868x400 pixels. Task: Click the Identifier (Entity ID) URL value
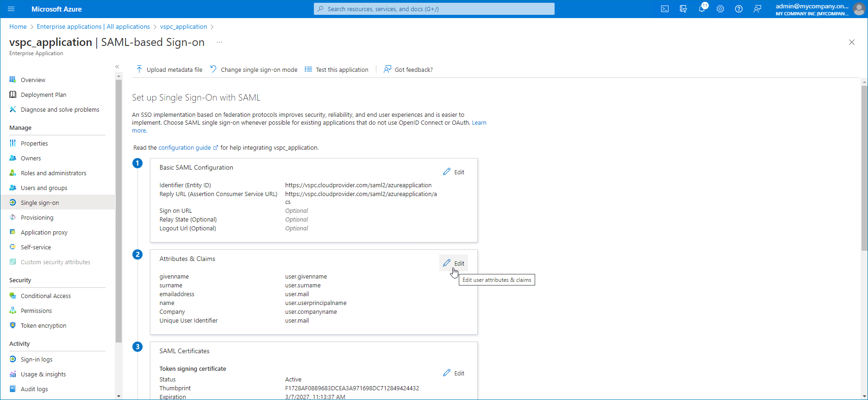[x=358, y=185]
